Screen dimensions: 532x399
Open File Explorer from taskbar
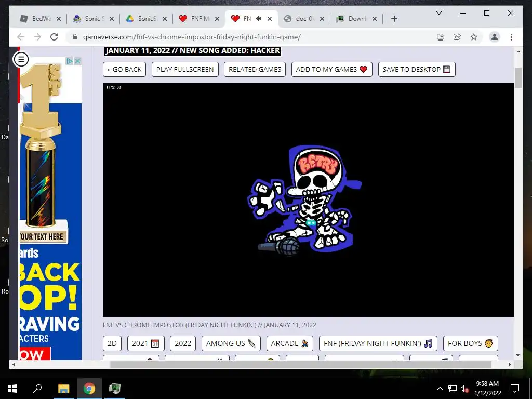[x=63, y=389]
